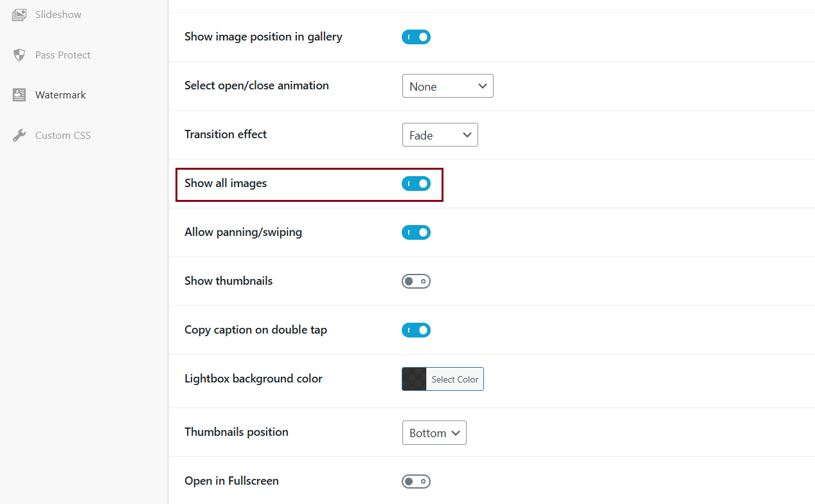The height and width of the screenshot is (504, 815).
Task: Click the Pass Protect shield icon
Action: click(19, 55)
